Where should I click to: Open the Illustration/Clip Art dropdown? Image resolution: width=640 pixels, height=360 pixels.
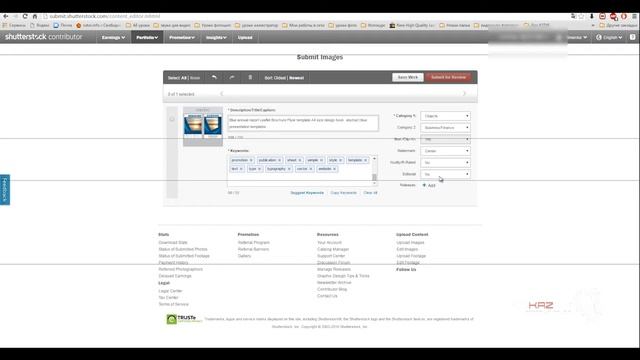click(445, 139)
